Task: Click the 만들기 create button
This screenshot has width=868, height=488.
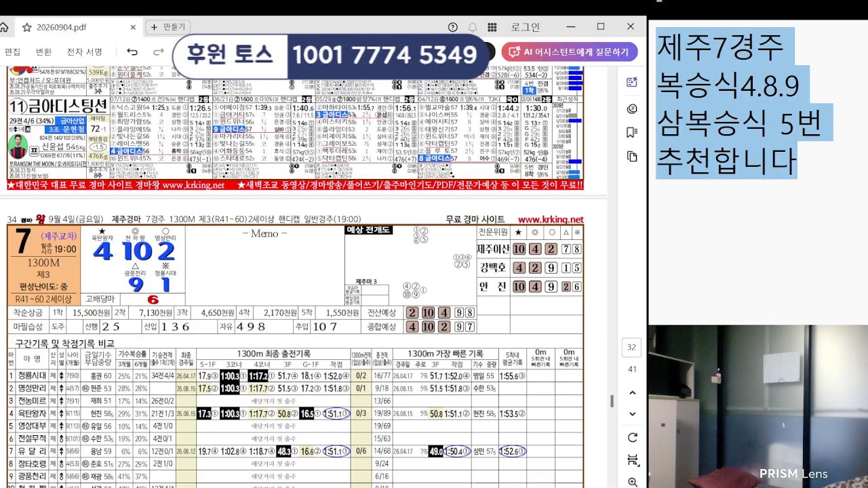Action: (x=167, y=27)
